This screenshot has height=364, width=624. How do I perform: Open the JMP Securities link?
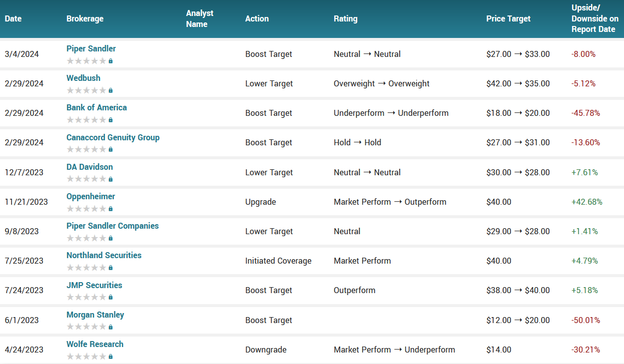94,285
